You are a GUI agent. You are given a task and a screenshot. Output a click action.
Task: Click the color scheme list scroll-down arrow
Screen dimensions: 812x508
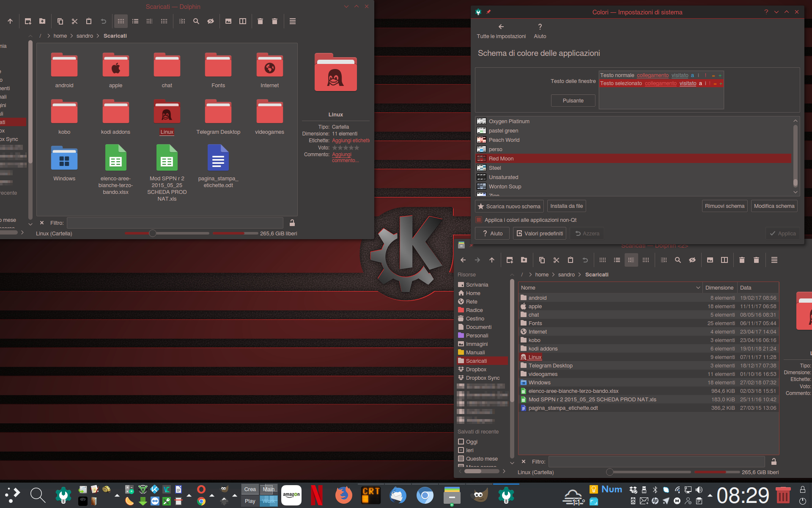click(x=796, y=192)
